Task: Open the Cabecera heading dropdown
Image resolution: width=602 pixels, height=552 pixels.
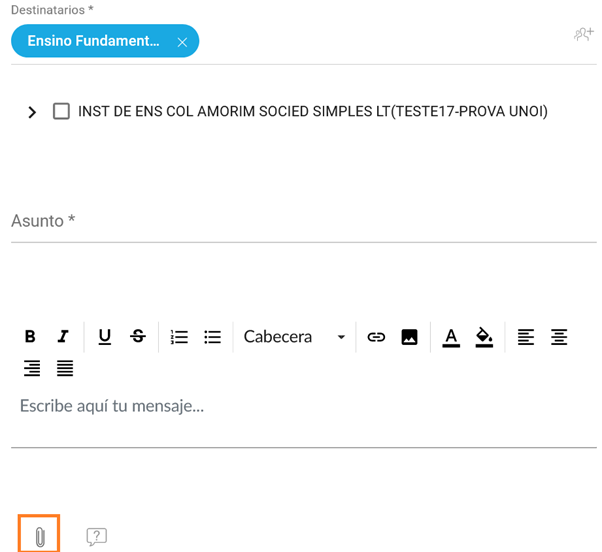Action: point(294,337)
